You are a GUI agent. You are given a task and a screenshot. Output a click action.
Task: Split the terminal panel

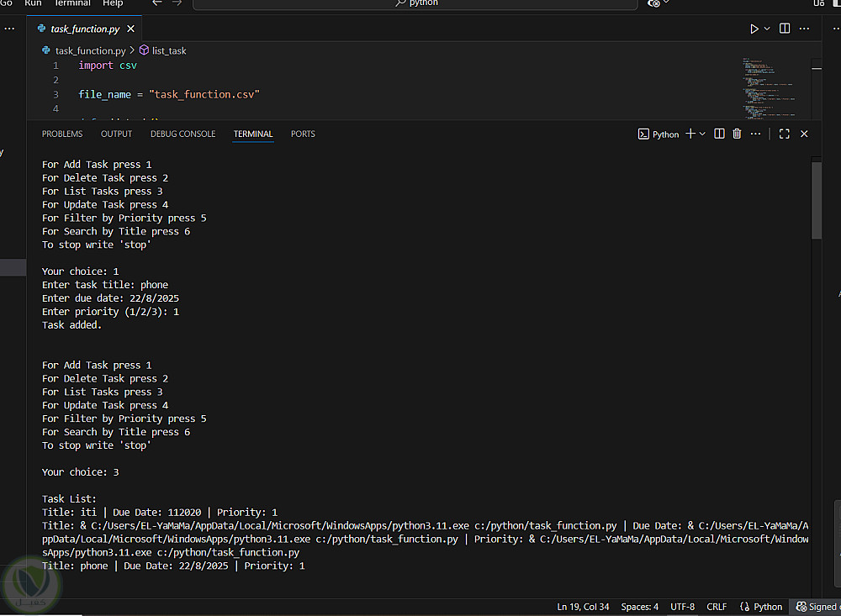[719, 134]
